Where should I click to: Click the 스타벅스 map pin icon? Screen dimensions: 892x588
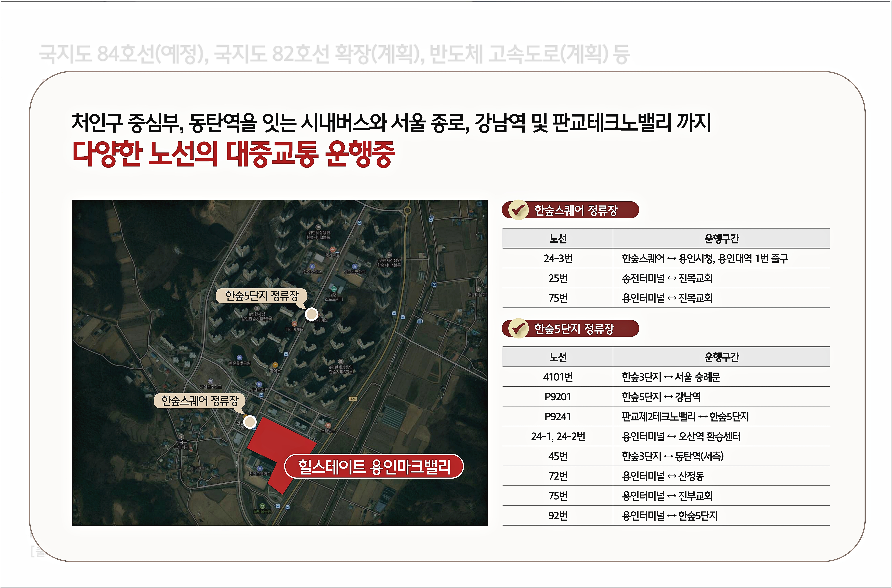(x=328, y=425)
